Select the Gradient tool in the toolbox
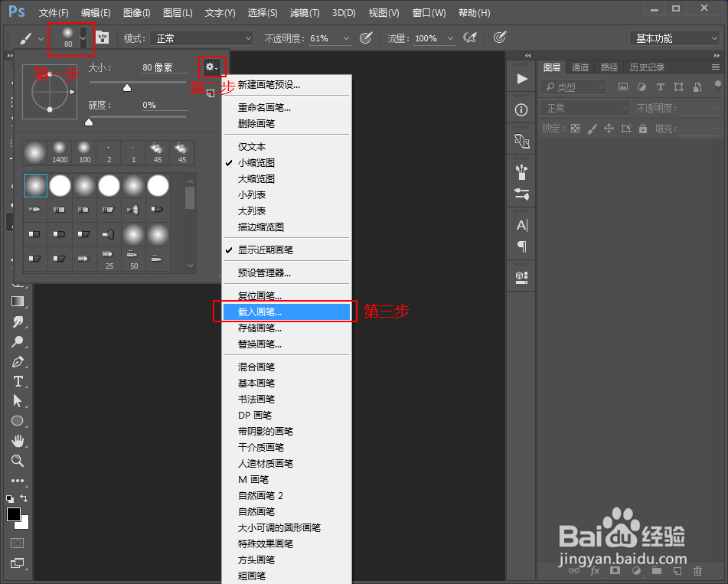Image resolution: width=728 pixels, height=584 pixels. click(x=18, y=302)
